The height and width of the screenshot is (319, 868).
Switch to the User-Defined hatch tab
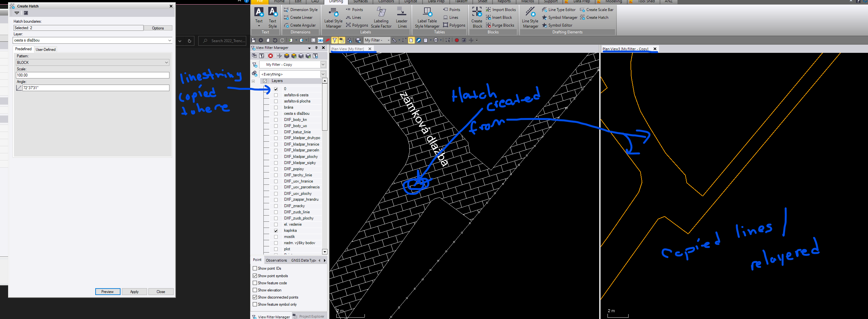pos(45,50)
